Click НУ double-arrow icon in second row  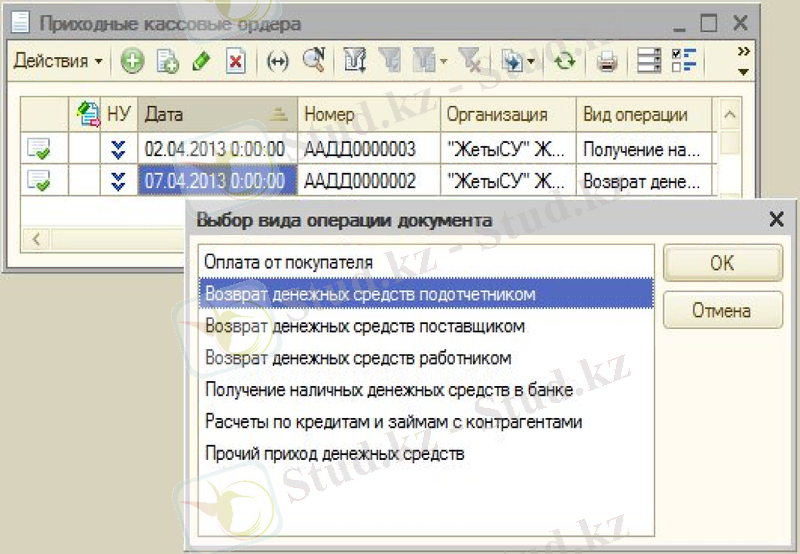[x=118, y=181]
